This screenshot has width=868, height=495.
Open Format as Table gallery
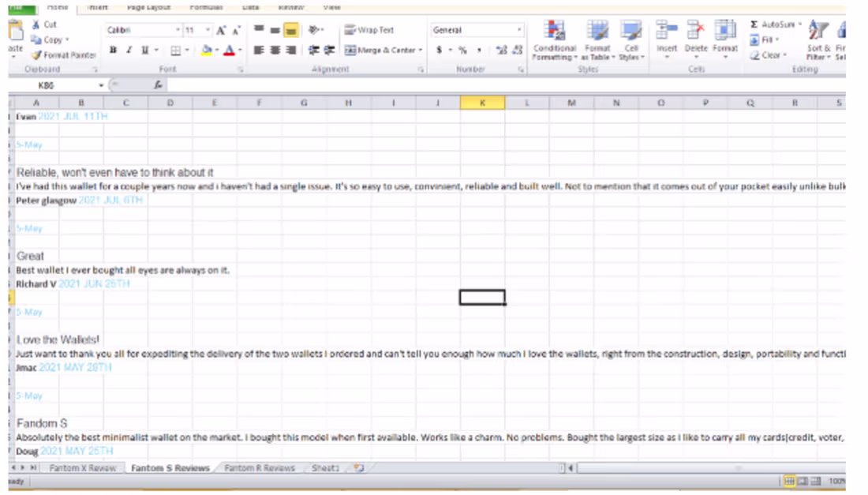pyautogui.click(x=598, y=40)
